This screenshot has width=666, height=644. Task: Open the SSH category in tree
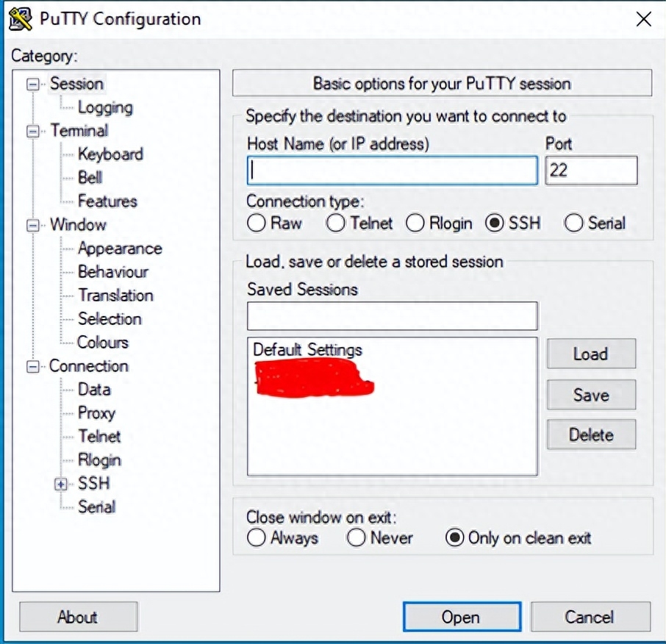point(94,484)
